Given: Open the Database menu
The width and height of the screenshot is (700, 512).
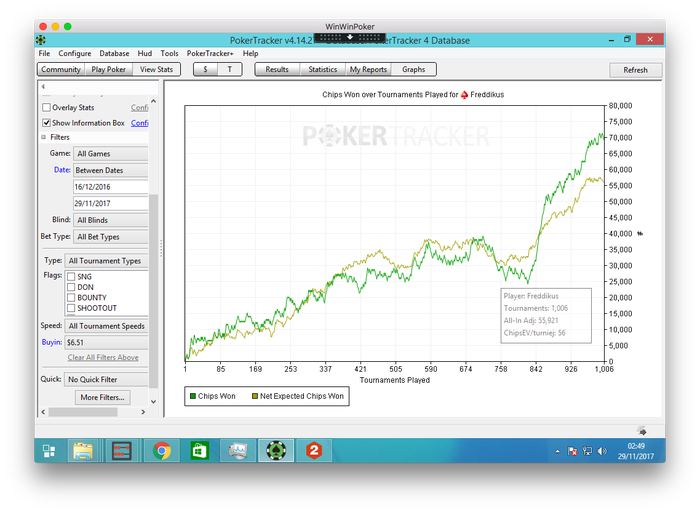Looking at the screenshot, I should point(114,54).
